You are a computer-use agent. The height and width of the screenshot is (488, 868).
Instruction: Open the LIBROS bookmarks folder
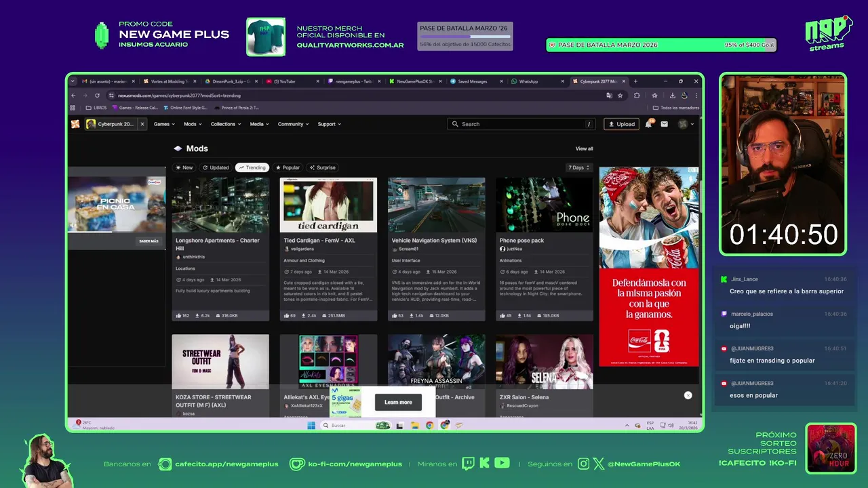tap(96, 108)
